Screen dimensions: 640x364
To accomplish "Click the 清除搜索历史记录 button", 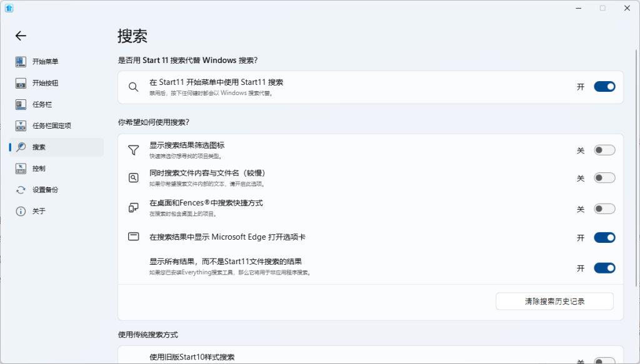I will tap(554, 301).
